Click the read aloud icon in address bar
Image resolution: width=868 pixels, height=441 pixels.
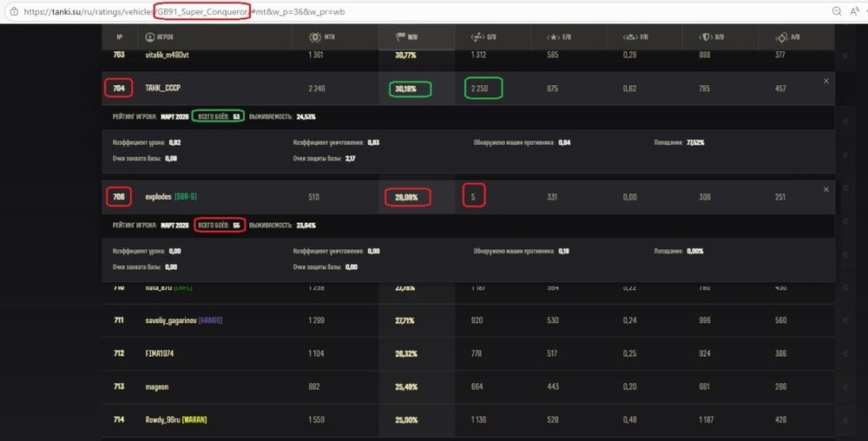coord(855,11)
